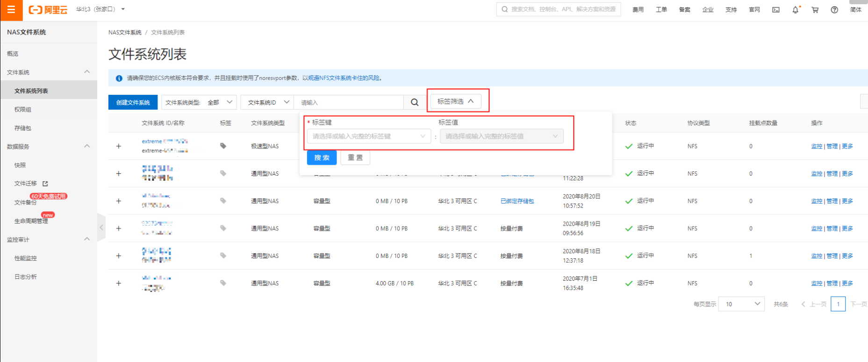Open 概览 in sidebar
This screenshot has height=362, width=868.
(13, 54)
